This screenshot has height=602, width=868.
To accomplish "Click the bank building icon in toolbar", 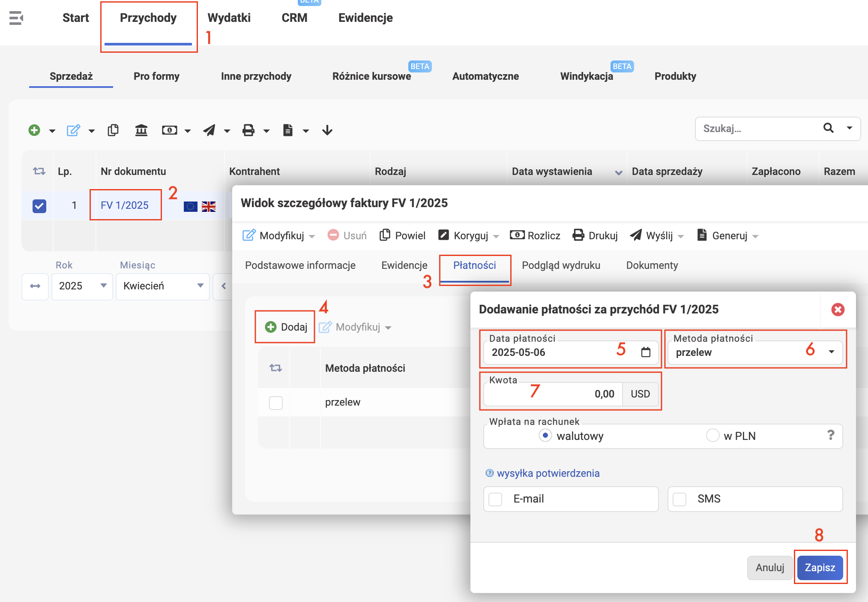I will pyautogui.click(x=141, y=130).
